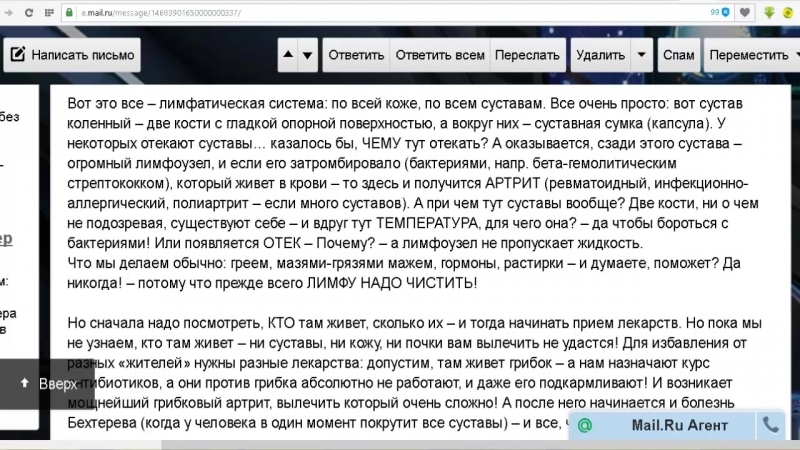Click the text "бета-гемолитическим"
Viewport: 800px width, 450px height.
coord(605,164)
